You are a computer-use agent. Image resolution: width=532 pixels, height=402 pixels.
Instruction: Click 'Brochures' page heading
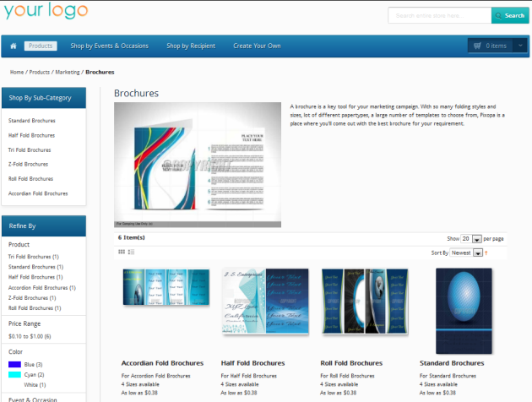click(137, 93)
